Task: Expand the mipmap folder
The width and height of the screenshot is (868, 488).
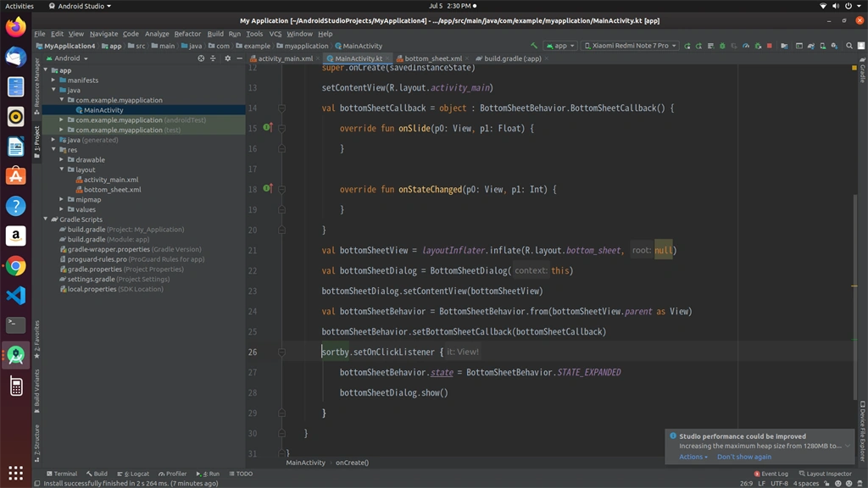Action: click(61, 200)
